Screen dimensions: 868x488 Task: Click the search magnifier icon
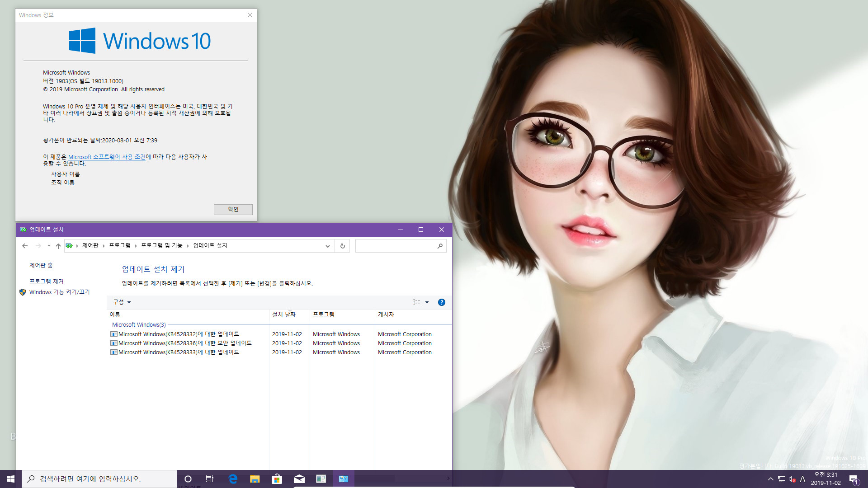pos(440,246)
